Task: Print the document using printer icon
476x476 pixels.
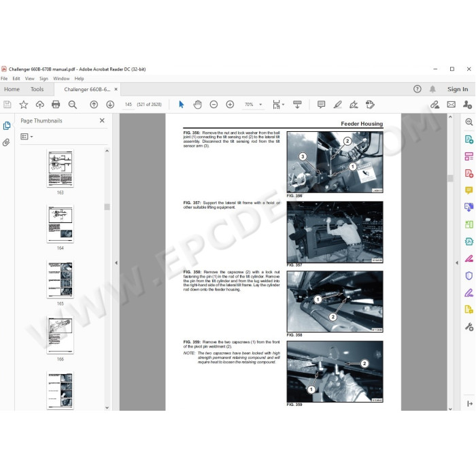Action: click(56, 104)
